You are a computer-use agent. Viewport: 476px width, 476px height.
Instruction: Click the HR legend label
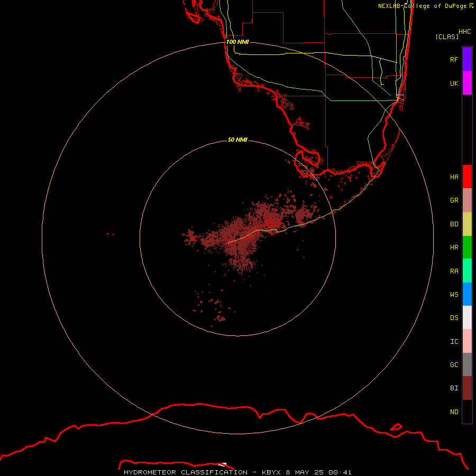[x=454, y=248]
